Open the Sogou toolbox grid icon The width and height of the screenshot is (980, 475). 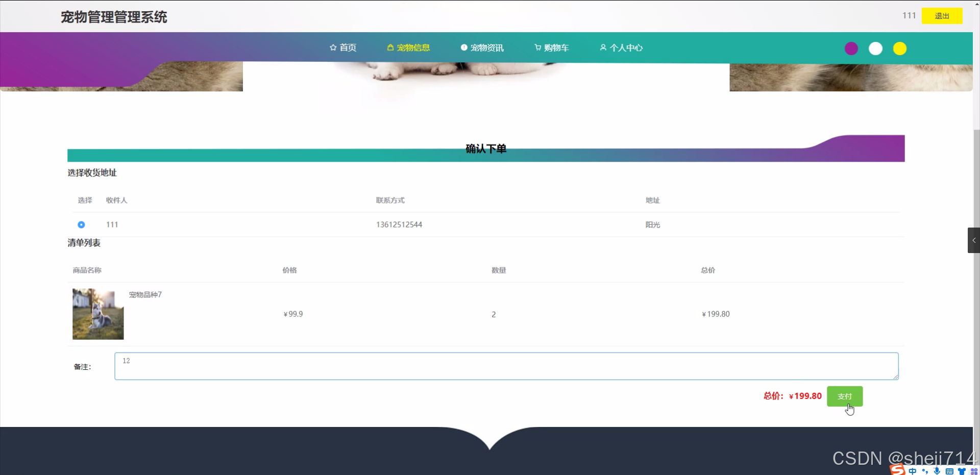point(974,471)
